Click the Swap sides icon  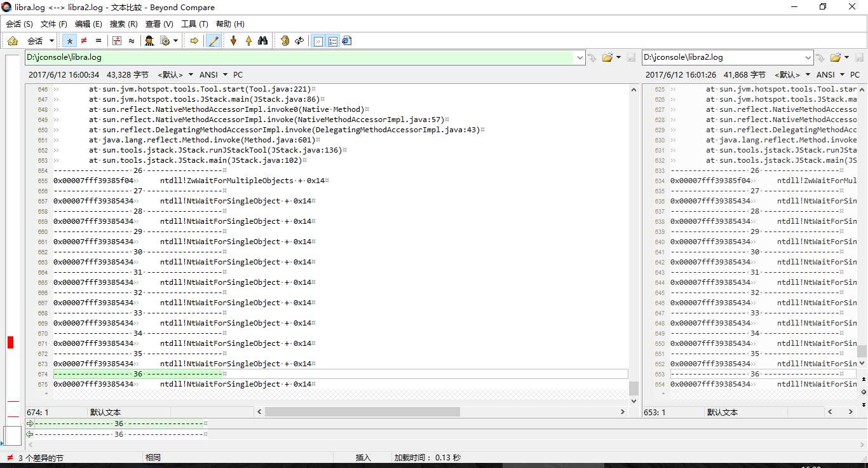click(x=285, y=41)
